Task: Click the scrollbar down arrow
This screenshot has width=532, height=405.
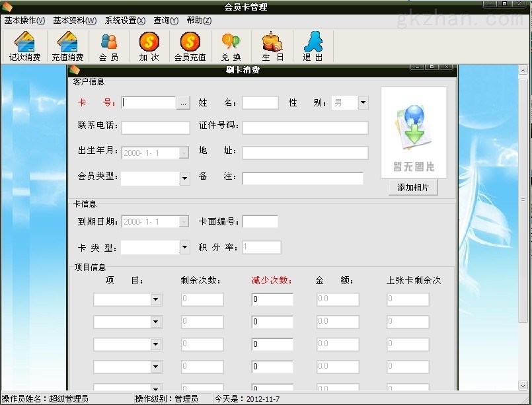Action: (x=523, y=385)
